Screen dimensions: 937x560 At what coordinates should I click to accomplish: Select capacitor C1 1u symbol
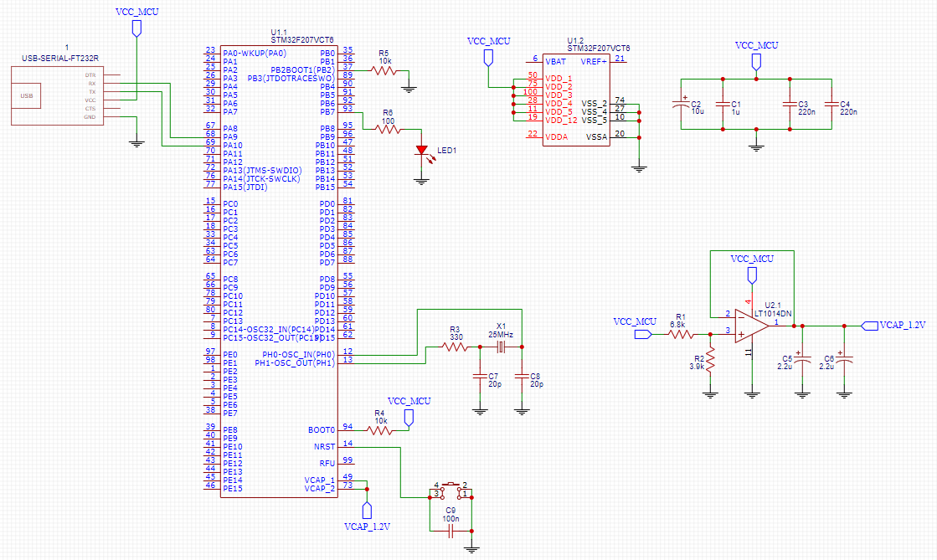pos(723,104)
